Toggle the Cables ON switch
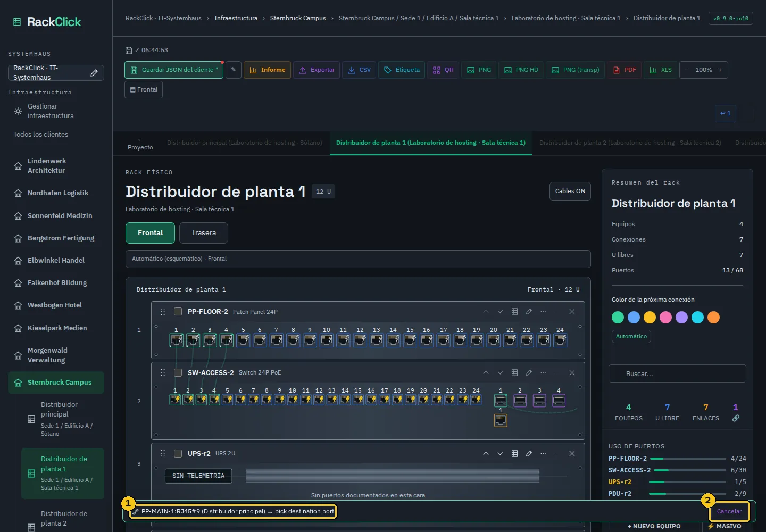This screenshot has height=532, width=766. (570, 192)
